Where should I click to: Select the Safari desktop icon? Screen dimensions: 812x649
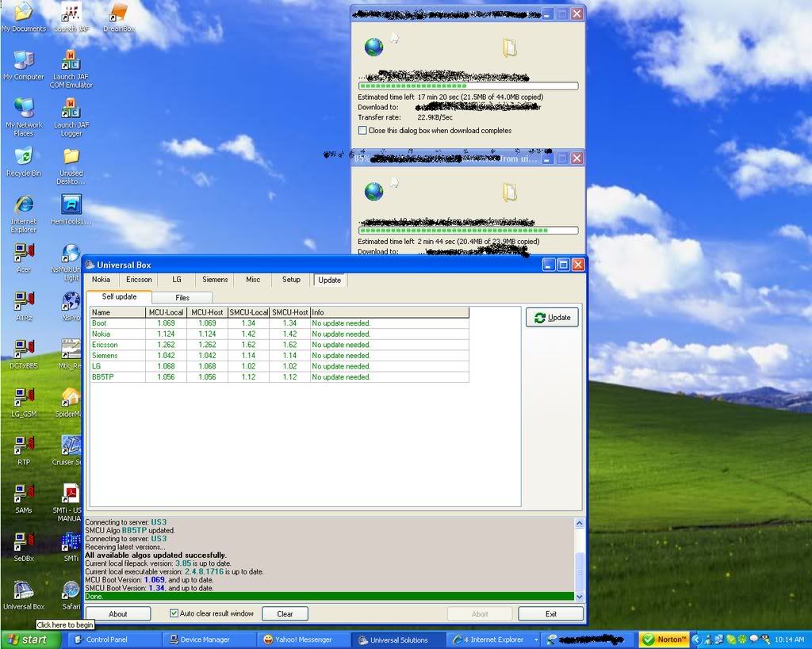click(71, 594)
